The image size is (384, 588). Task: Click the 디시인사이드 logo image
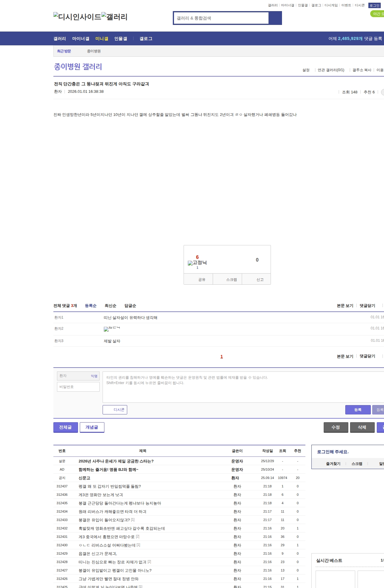pyautogui.click(x=77, y=17)
